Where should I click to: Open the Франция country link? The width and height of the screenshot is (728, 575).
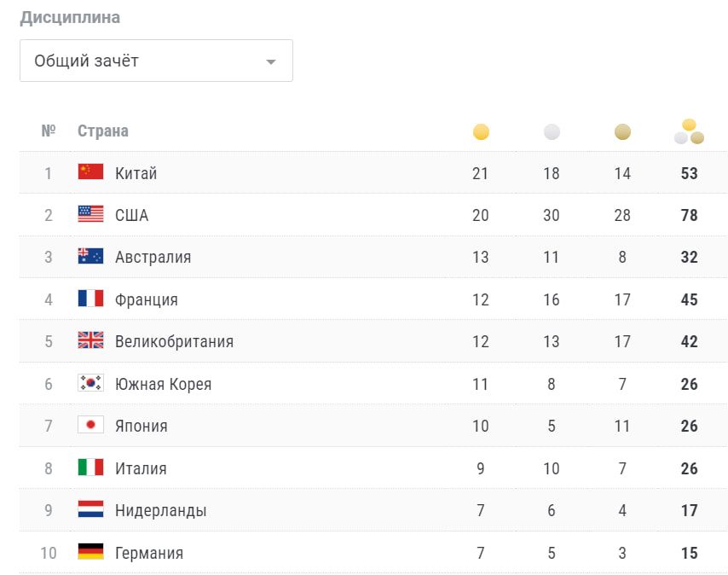(x=147, y=299)
